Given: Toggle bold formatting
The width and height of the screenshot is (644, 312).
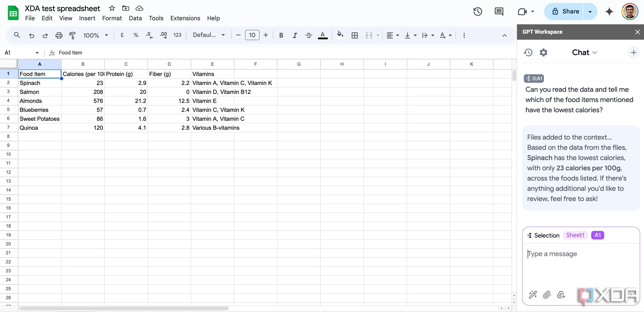Looking at the screenshot, I should [281, 35].
